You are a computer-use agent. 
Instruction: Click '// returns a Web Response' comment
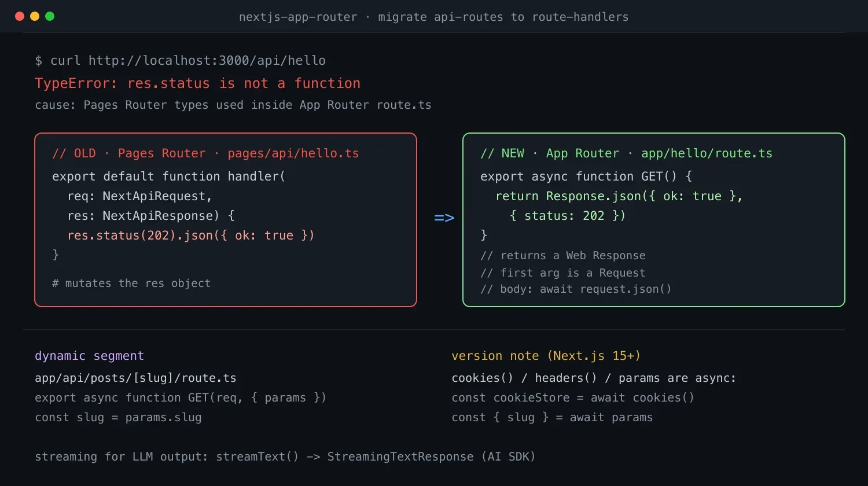[563, 256]
